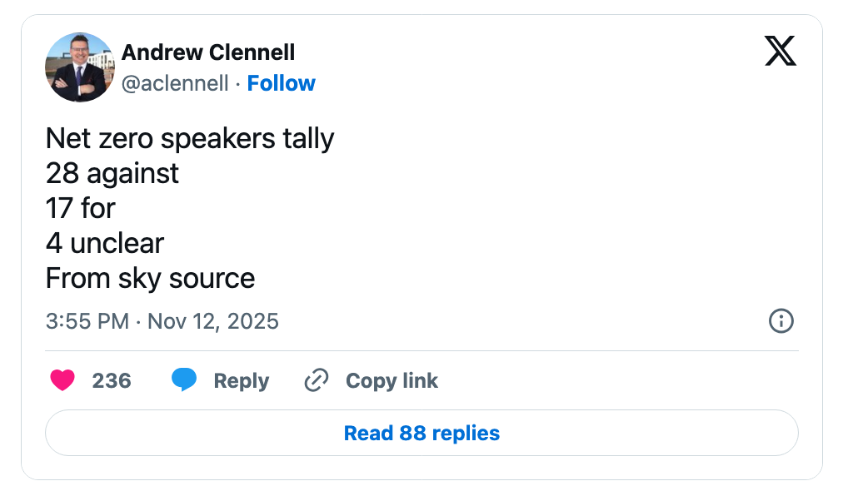
Task: Click the X logo icon
Action: coord(780,52)
